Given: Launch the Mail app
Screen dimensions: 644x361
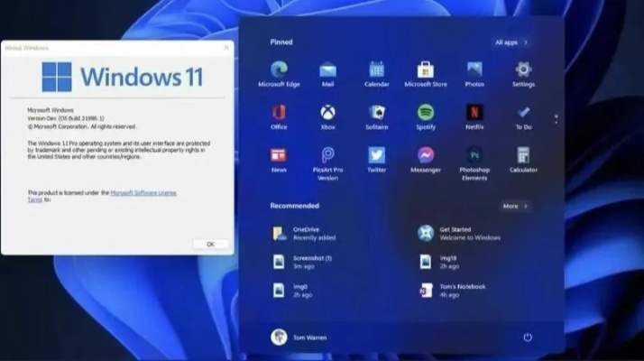Looking at the screenshot, I should tap(327, 75).
